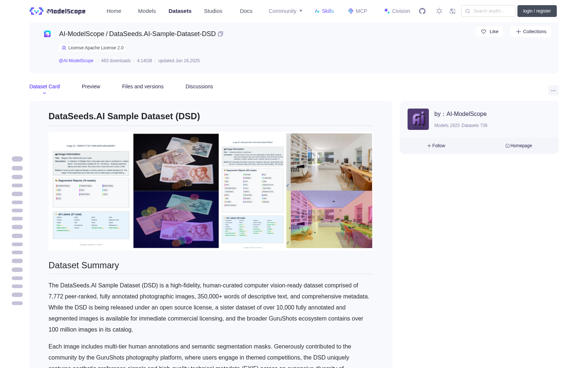The height and width of the screenshot is (368, 588).
Task: Open the Skills nav link
Action: pos(325,11)
